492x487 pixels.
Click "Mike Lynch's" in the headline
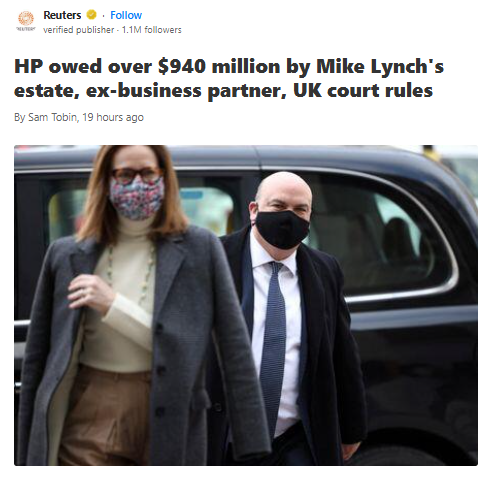point(380,67)
